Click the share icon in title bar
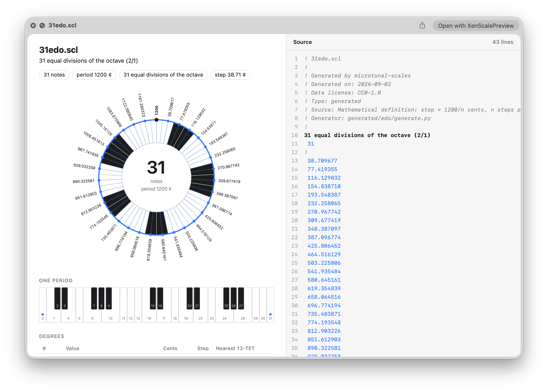 pos(422,26)
